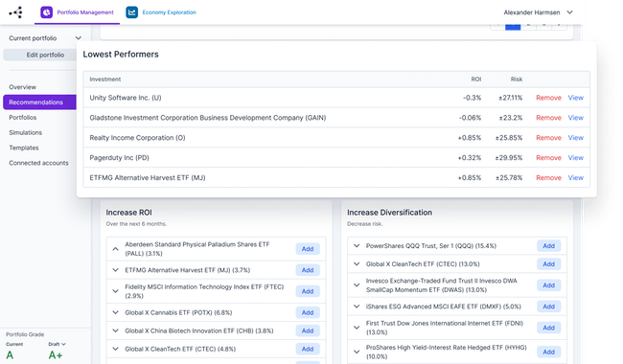The height and width of the screenshot is (364, 623).
Task: Remove ETFMG Alternative Harvest ETF (MJ)
Action: point(548,178)
